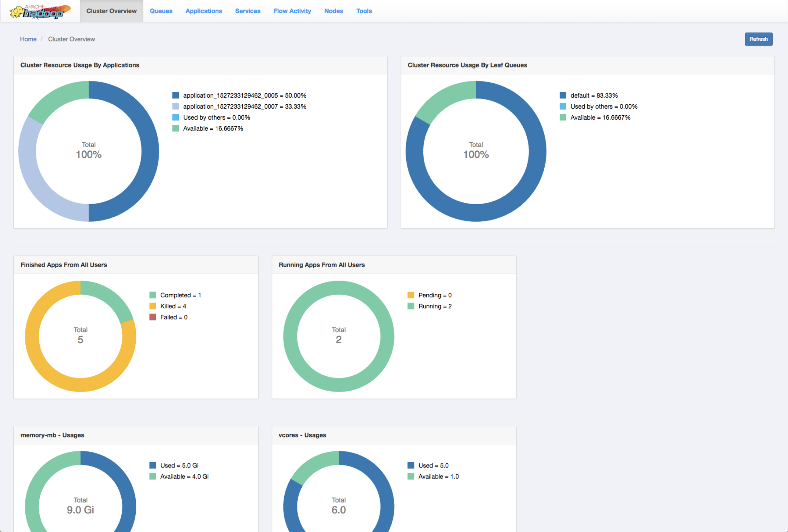The height and width of the screenshot is (532, 788).
Task: Click the application_1527233129462_0007 legend swatch
Action: tap(175, 106)
